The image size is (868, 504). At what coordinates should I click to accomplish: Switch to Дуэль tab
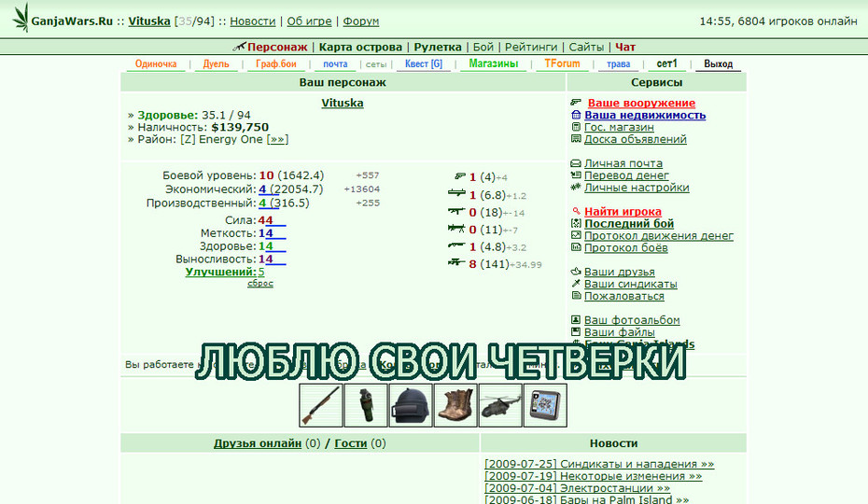point(216,63)
